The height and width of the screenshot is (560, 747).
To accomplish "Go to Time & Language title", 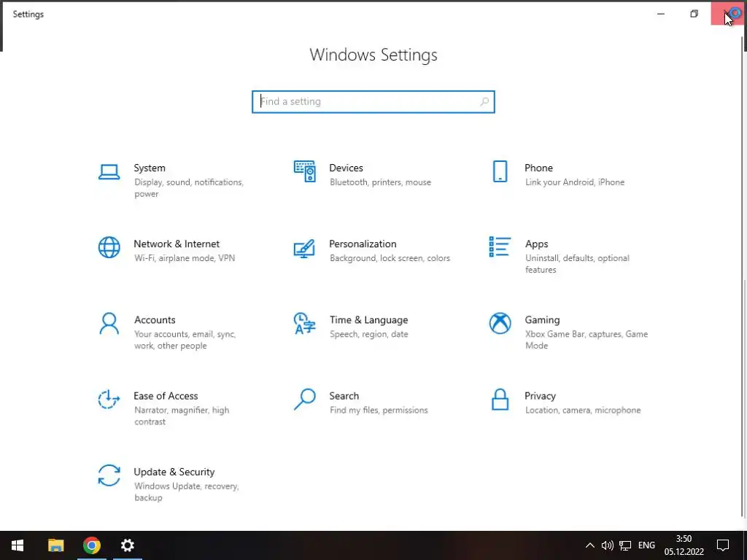I will click(x=368, y=319).
